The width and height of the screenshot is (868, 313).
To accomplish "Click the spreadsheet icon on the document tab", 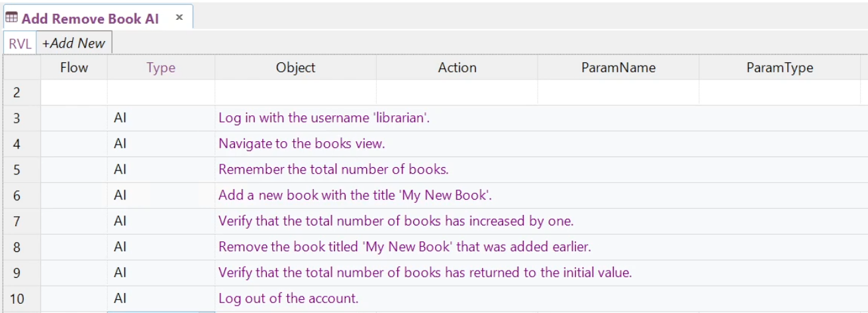I will click(x=12, y=18).
